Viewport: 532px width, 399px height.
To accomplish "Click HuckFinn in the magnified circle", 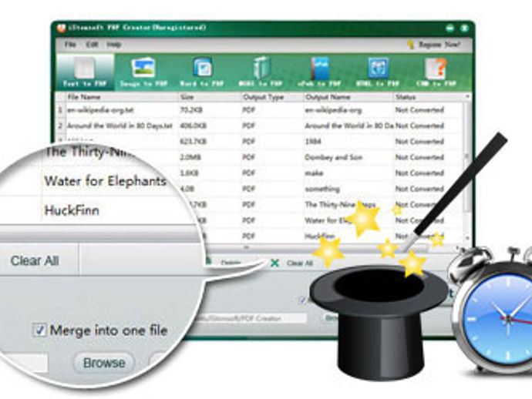I will [x=72, y=210].
